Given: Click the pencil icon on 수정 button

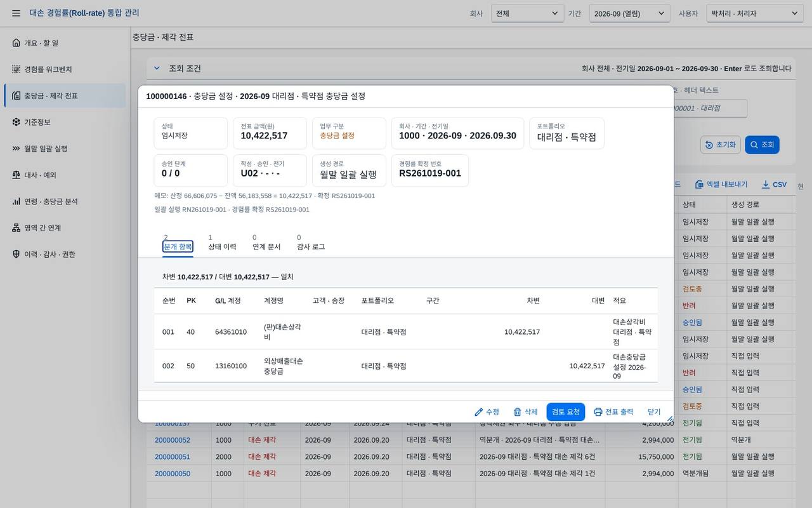Looking at the screenshot, I should (479, 412).
